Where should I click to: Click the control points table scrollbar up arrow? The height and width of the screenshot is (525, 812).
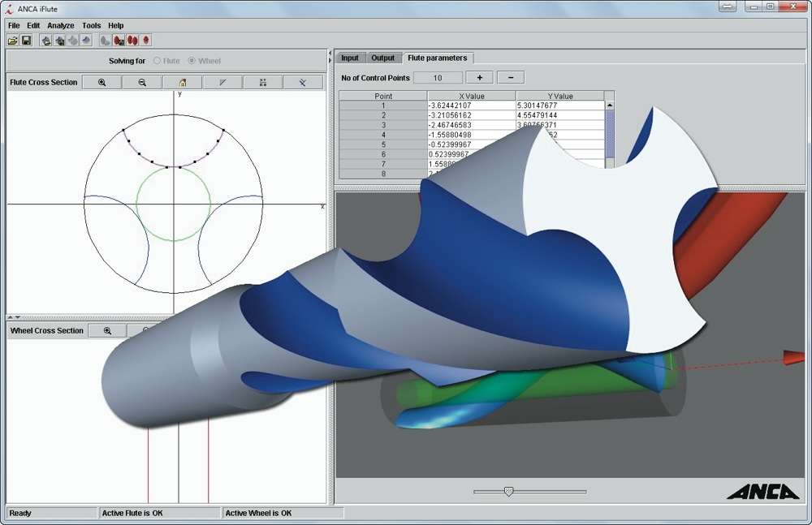click(x=610, y=105)
